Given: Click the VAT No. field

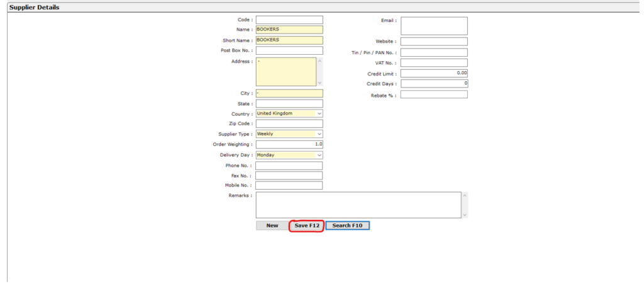Looking at the screenshot, I should (x=434, y=63).
